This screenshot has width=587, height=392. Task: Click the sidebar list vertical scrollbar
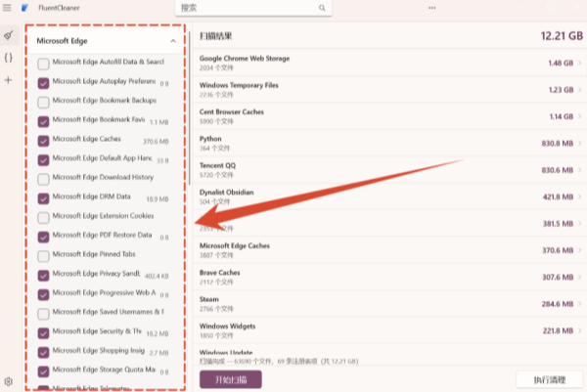click(190, 109)
